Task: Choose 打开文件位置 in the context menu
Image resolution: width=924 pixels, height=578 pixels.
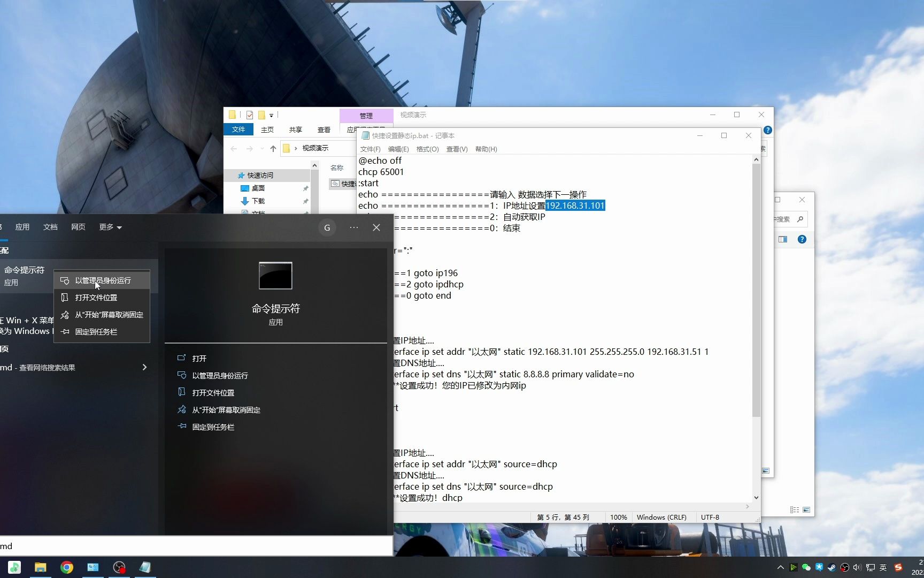Action: point(102,298)
